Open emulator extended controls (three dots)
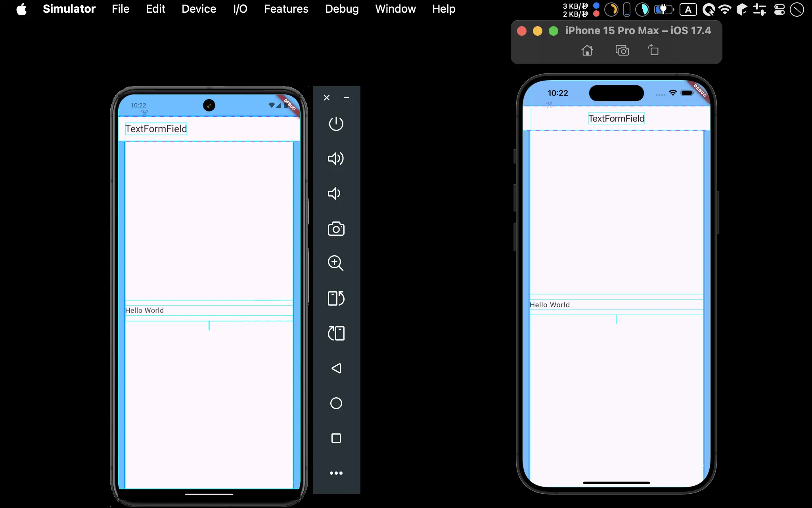The height and width of the screenshot is (508, 812). 336,473
